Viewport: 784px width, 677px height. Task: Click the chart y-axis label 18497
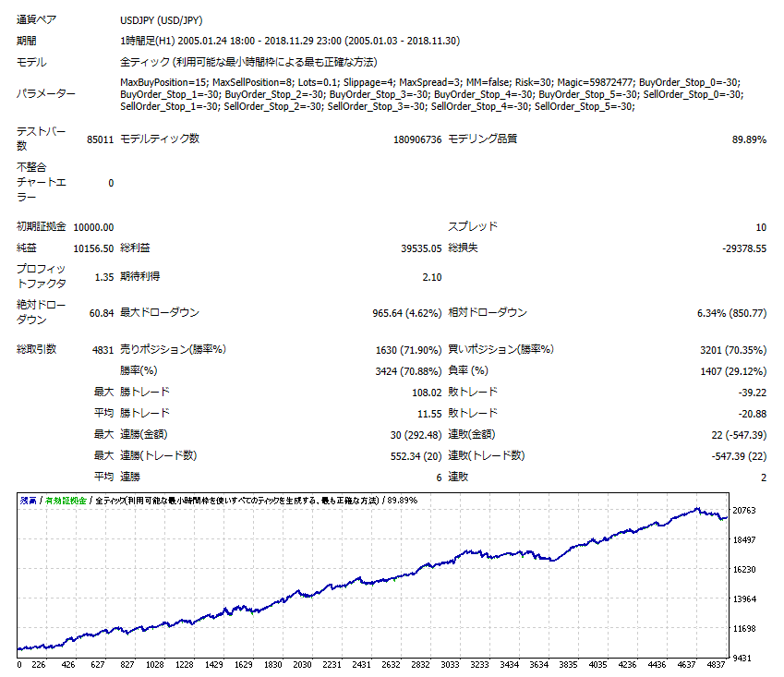744,539
